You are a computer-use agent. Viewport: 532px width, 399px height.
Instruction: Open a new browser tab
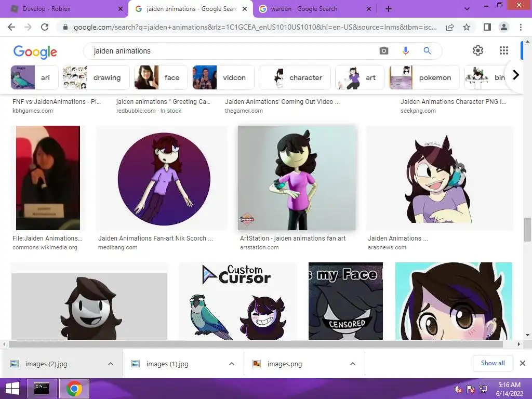pos(389,9)
